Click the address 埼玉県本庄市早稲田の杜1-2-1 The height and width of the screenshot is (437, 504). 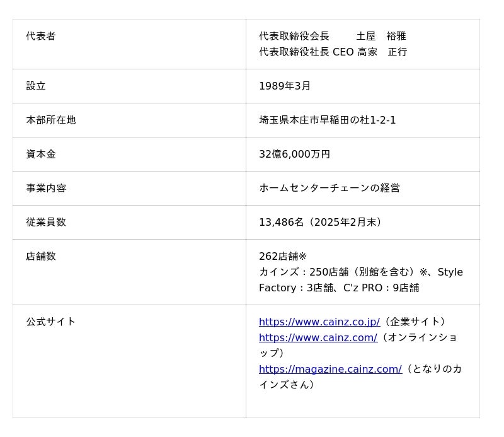[327, 120]
